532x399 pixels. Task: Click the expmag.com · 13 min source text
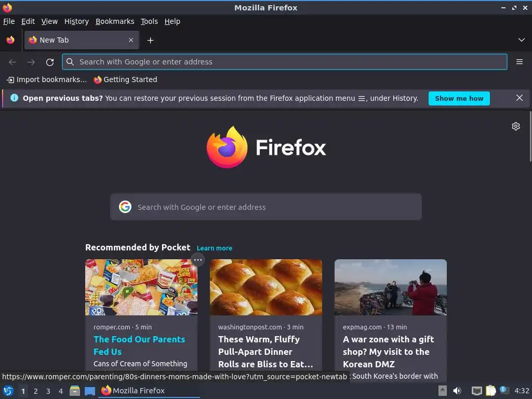[x=375, y=327]
